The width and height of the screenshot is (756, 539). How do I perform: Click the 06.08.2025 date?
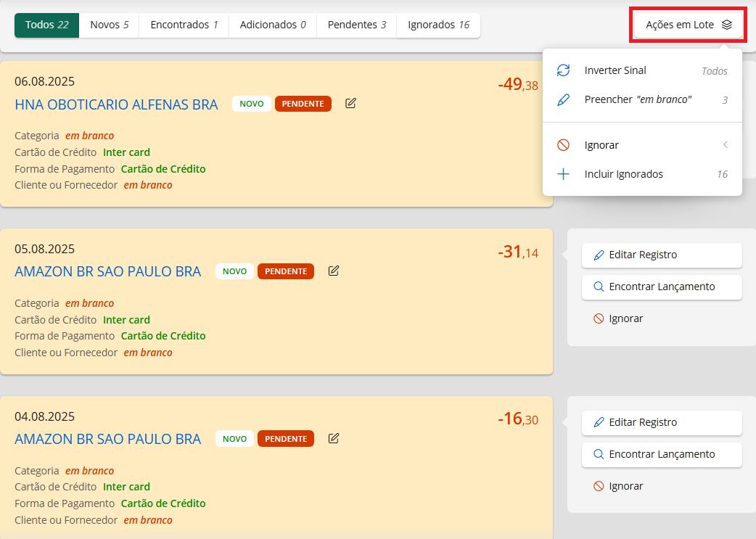click(44, 81)
